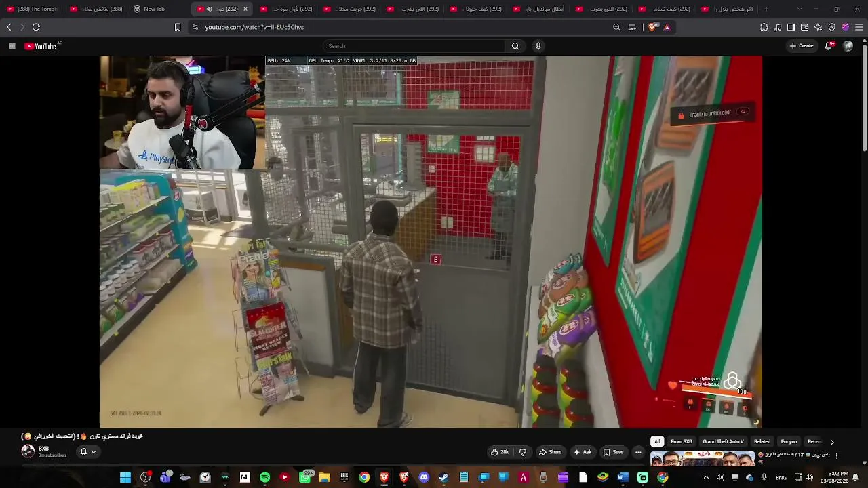This screenshot has height=488, width=868.
Task: Switch to the '(288) The Tonight' tab
Action: click(35, 9)
